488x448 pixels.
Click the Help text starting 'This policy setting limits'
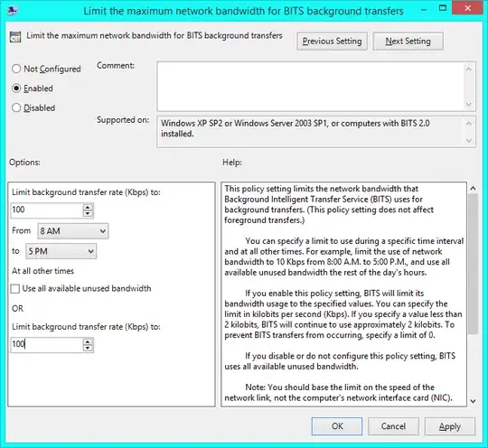click(329, 204)
